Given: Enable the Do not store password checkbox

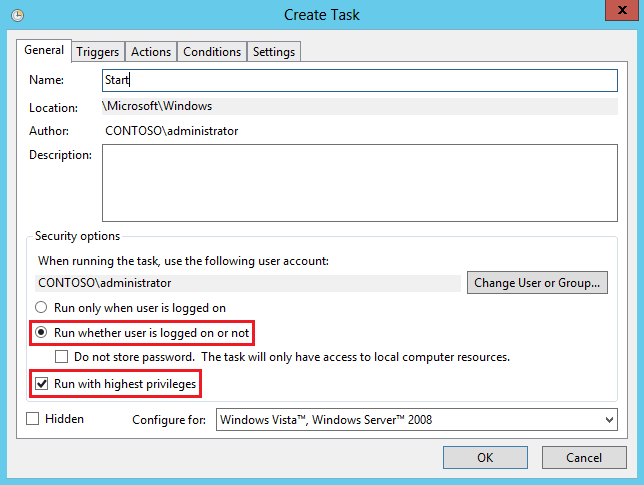Looking at the screenshot, I should click(62, 357).
